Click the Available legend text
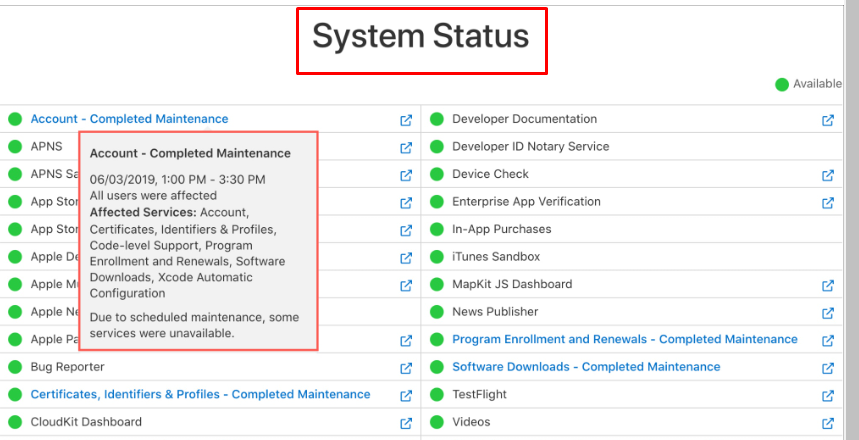This screenshot has height=440, width=859. (x=817, y=84)
